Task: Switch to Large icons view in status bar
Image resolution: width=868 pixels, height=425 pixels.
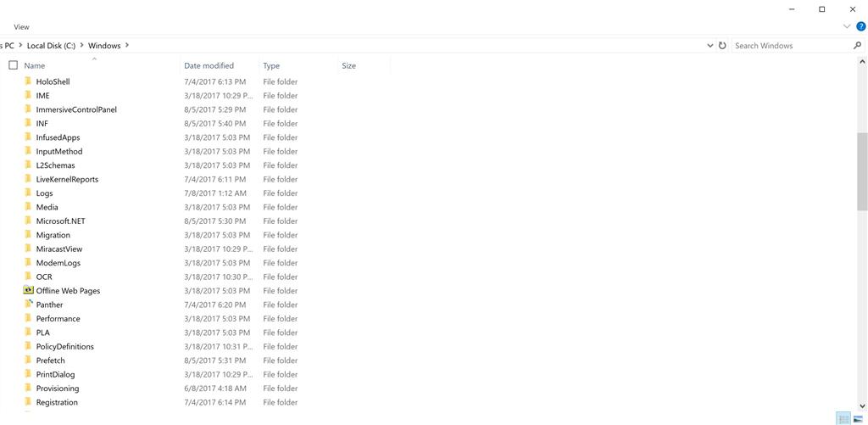Action: [858, 419]
